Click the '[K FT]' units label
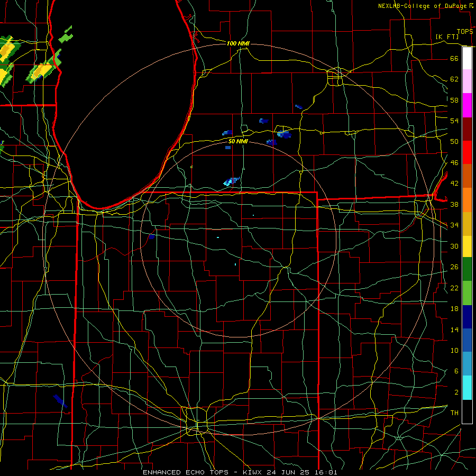476x476 pixels. pyautogui.click(x=447, y=36)
